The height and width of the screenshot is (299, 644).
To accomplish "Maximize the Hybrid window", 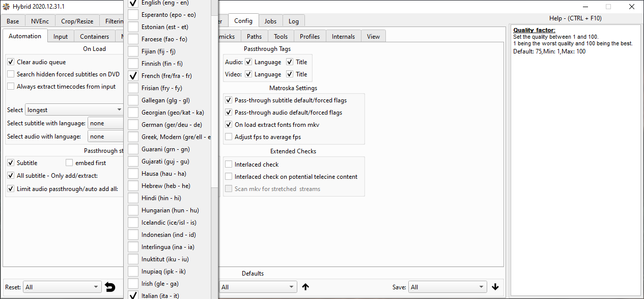I will coord(608,7).
